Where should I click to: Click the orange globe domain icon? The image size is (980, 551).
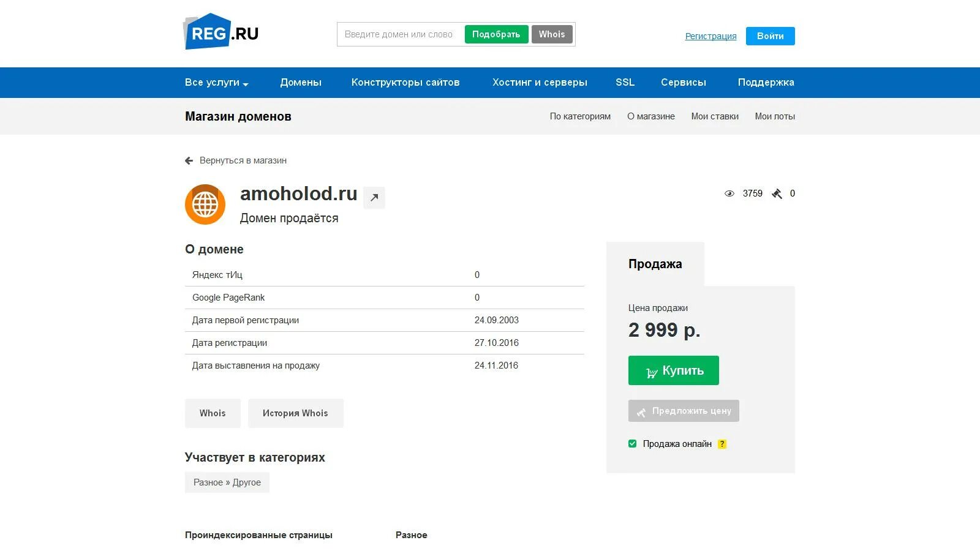click(205, 204)
